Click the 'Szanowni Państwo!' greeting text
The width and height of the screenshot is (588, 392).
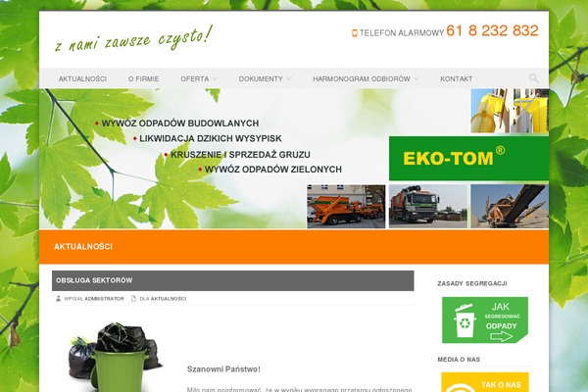[223, 369]
